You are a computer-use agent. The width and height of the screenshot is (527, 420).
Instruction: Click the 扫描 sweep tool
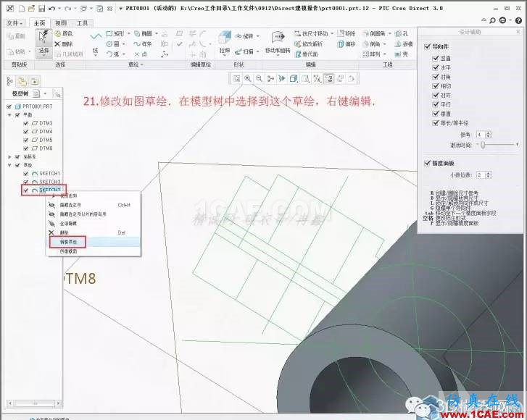pos(244,51)
